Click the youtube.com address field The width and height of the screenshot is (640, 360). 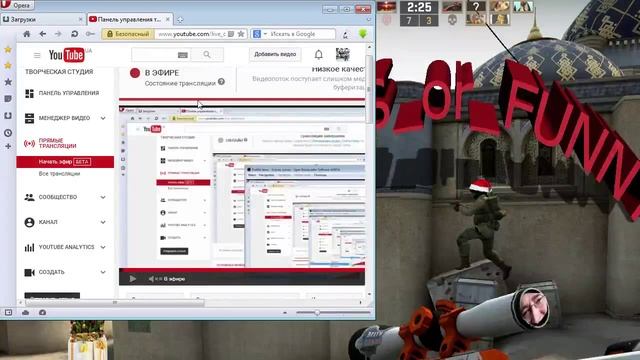click(191, 34)
